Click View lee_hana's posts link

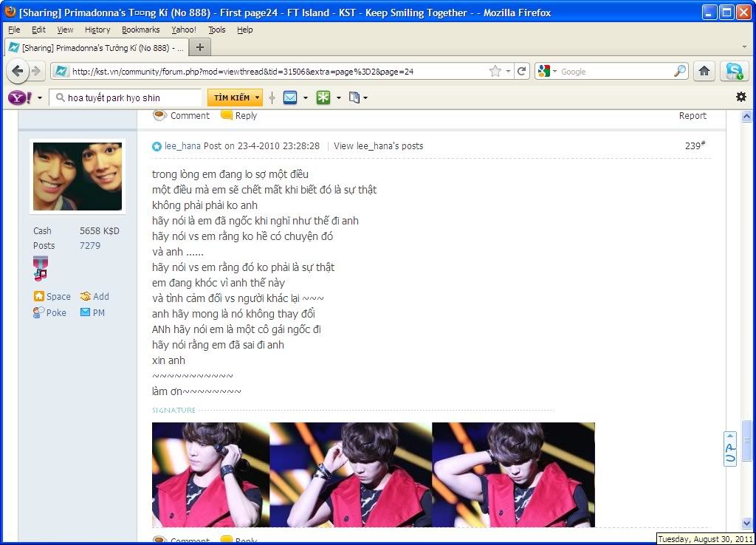(378, 145)
